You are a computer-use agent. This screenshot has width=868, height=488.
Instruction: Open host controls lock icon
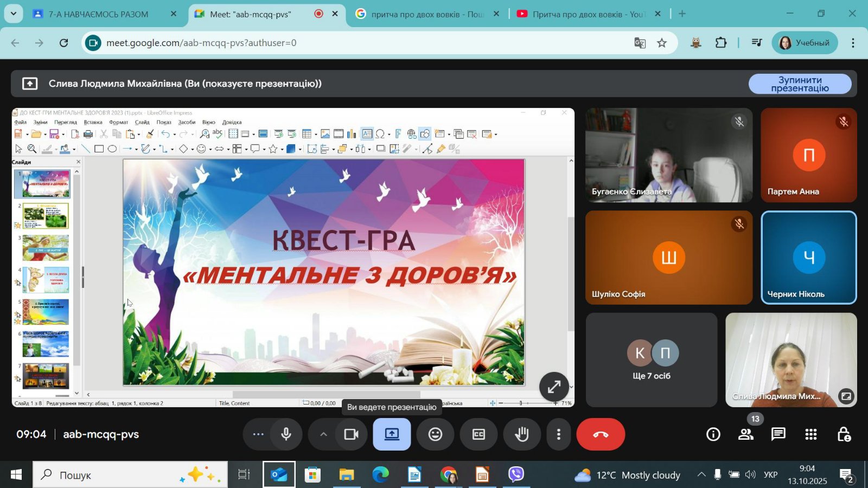pos(844,434)
